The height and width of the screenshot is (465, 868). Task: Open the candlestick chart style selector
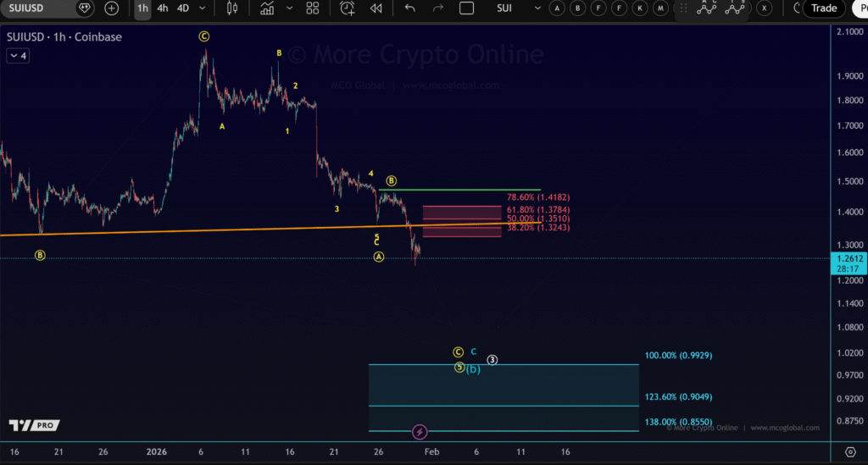pyautogui.click(x=232, y=8)
